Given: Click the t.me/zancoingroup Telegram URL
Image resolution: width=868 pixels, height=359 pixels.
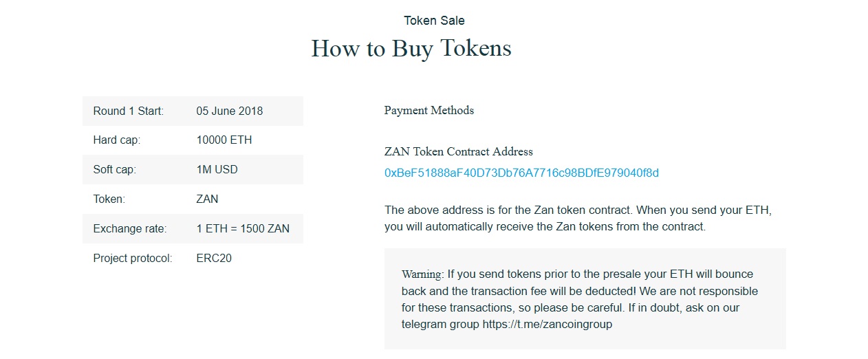Looking at the screenshot, I should click(x=547, y=324).
